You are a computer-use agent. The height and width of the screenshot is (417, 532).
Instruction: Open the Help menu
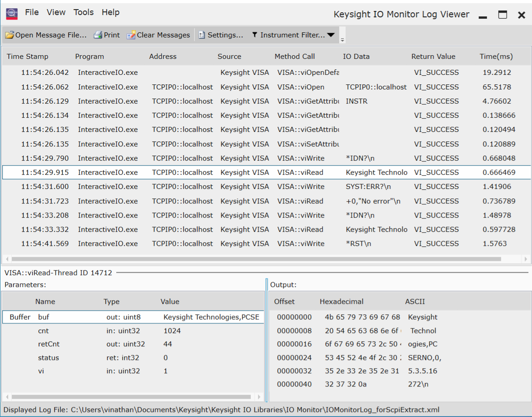point(110,12)
